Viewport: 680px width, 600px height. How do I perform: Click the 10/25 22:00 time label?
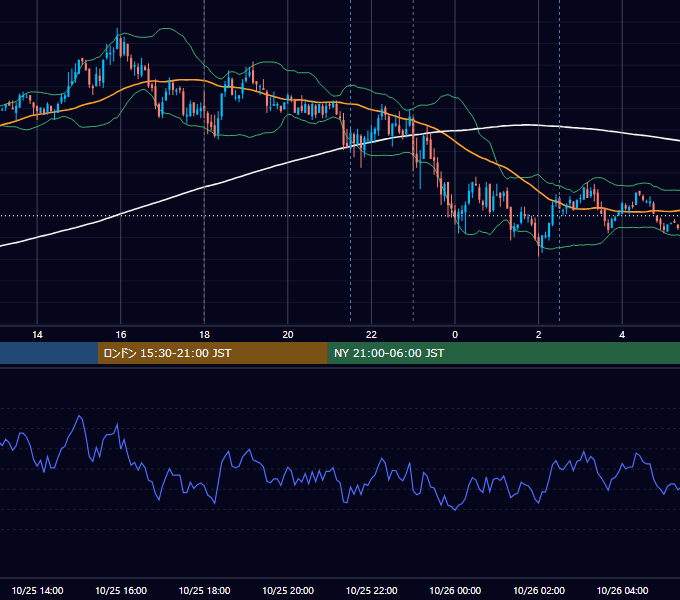point(371,590)
